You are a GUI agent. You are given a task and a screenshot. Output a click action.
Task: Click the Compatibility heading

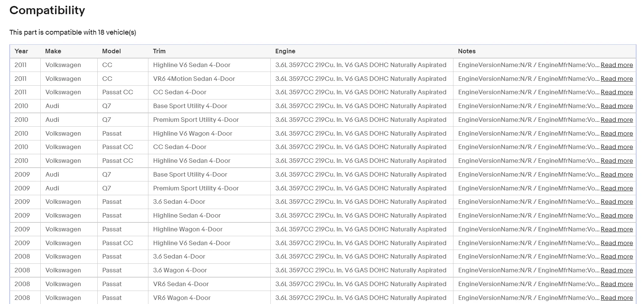coord(47,10)
